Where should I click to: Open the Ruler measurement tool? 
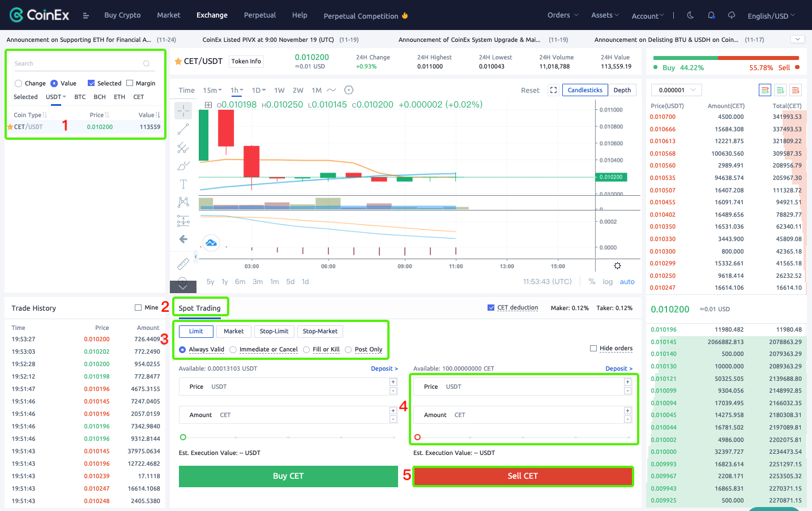pyautogui.click(x=183, y=264)
